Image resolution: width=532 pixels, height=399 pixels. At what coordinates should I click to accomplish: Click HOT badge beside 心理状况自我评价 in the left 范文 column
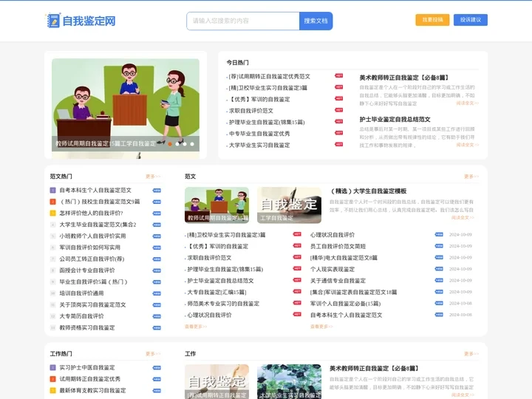coord(297,314)
